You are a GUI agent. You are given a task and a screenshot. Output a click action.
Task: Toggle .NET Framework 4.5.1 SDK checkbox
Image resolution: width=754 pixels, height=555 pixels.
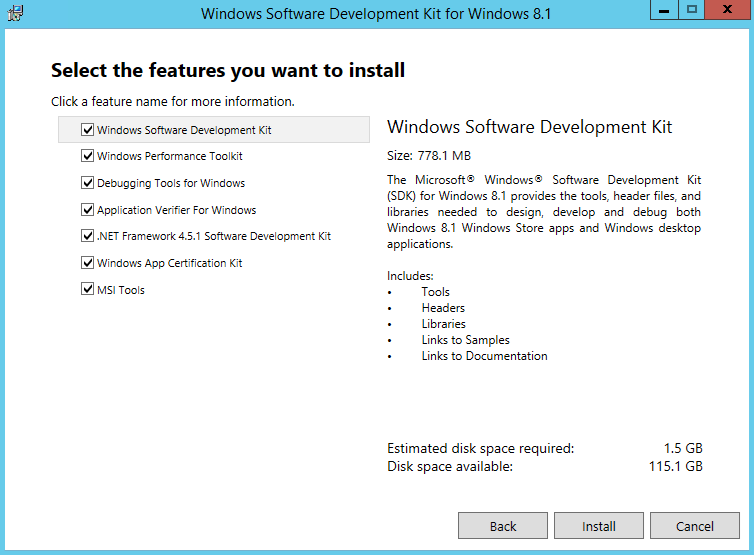87,236
